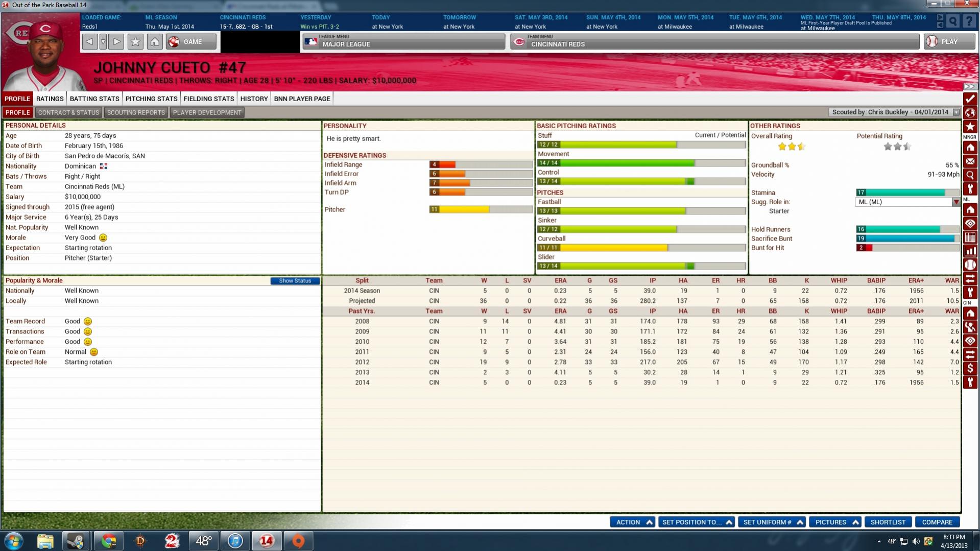Switch to FIELDING STATS tab

pyautogui.click(x=209, y=99)
